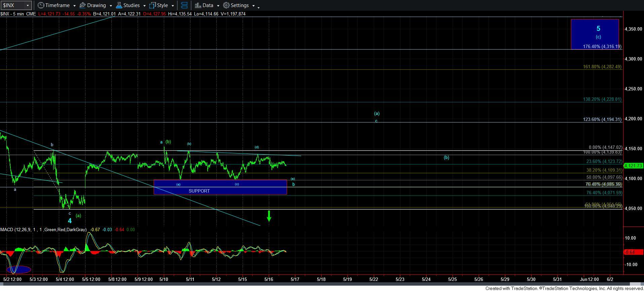
Task: Click the (c) label inside support box
Action: (x=237, y=184)
